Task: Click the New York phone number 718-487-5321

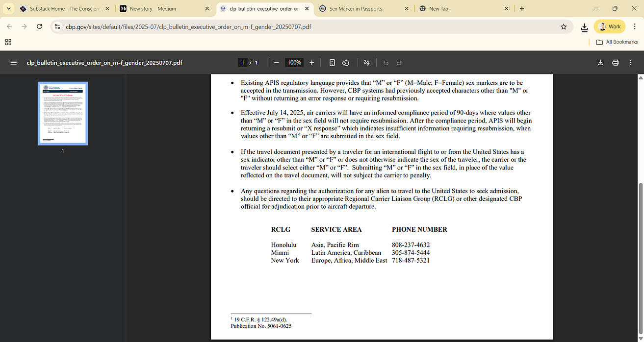Action: 411,261
